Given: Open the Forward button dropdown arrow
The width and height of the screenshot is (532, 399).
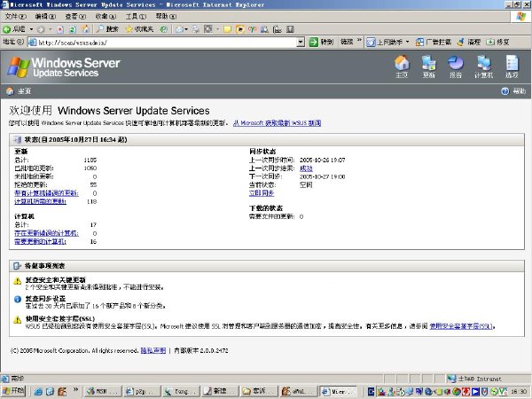Looking at the screenshot, I should point(51,29).
